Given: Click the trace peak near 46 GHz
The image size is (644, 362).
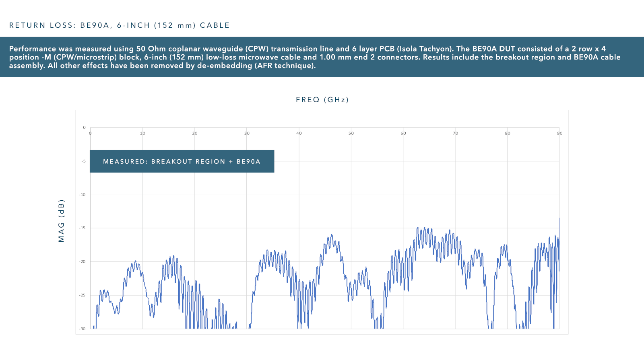Looking at the screenshot, I should [x=331, y=234].
